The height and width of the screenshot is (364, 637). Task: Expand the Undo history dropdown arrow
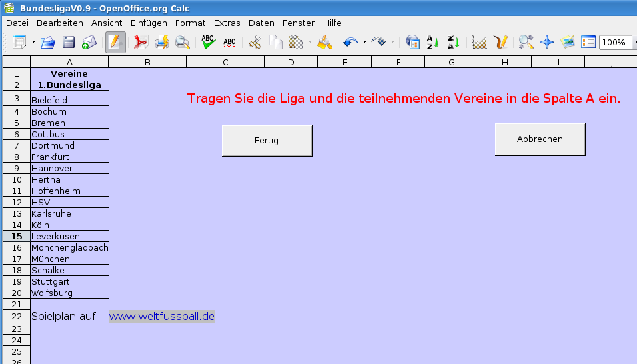click(x=364, y=43)
